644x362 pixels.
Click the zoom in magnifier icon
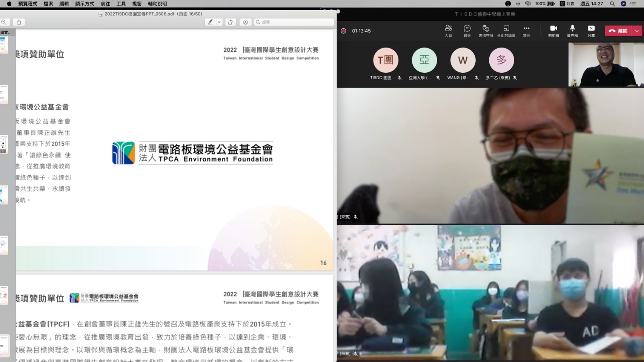coord(4,22)
